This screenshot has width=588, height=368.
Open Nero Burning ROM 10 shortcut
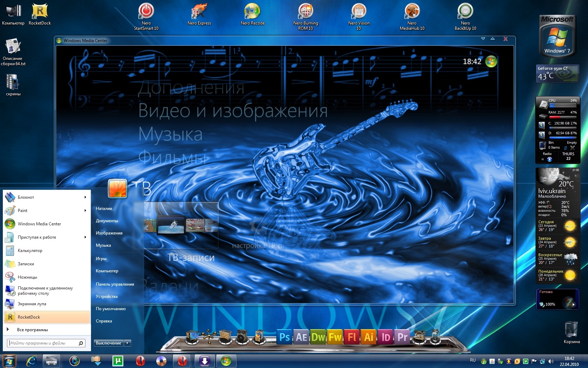[x=306, y=16]
